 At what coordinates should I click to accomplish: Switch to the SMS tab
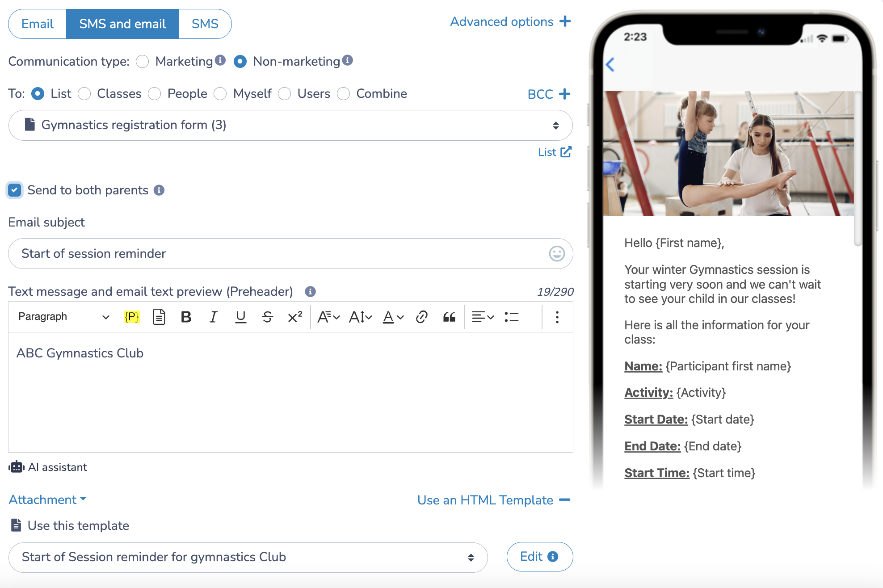[205, 24]
